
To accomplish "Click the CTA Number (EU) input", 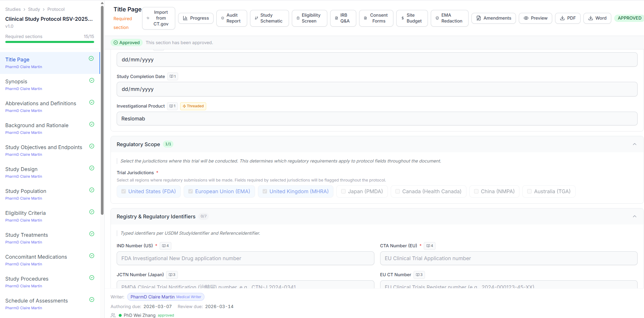I will point(509,258).
